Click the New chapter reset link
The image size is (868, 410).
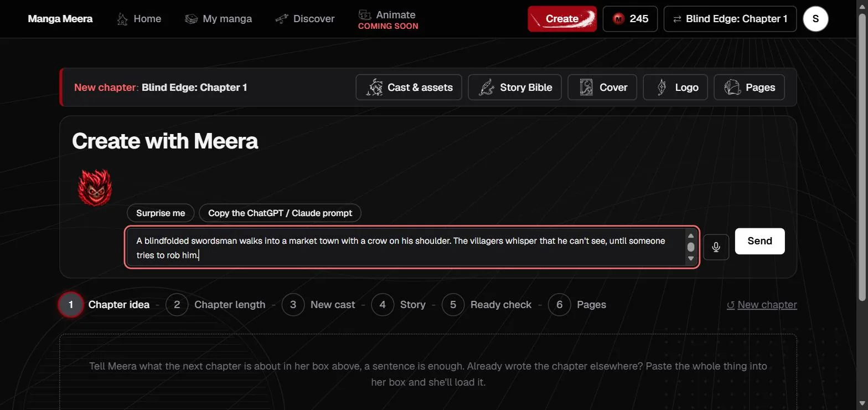(762, 305)
